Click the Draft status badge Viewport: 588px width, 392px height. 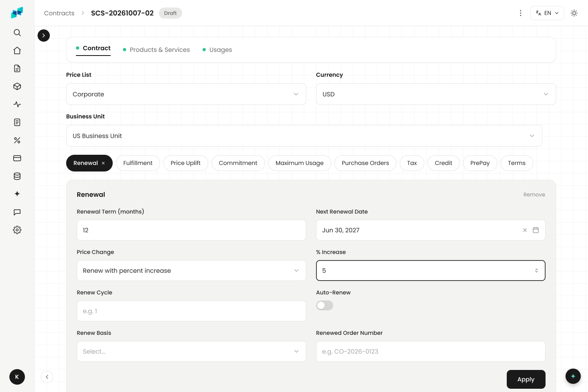pos(170,13)
